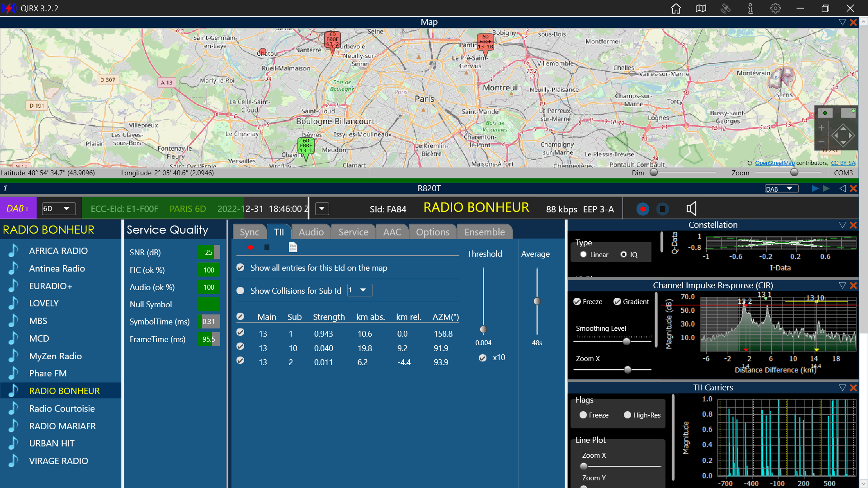The image size is (868, 488).
Task: Toggle checkbox for TII row Sub 10
Action: point(241,347)
